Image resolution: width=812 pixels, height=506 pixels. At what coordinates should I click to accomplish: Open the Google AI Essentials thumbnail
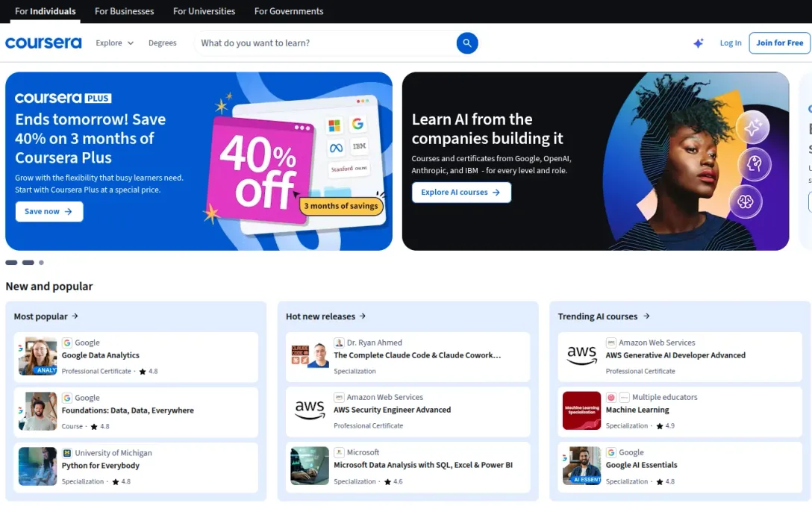(581, 466)
